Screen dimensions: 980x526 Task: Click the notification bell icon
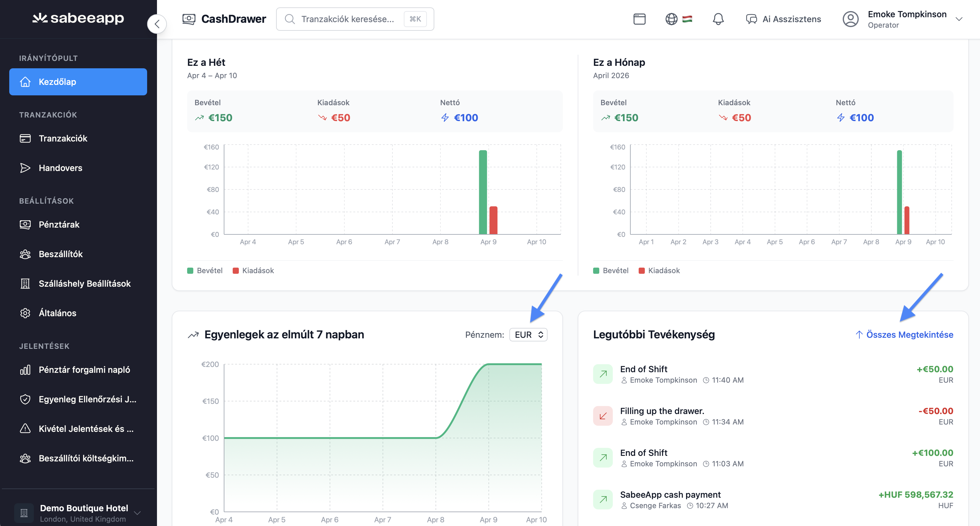(x=718, y=19)
